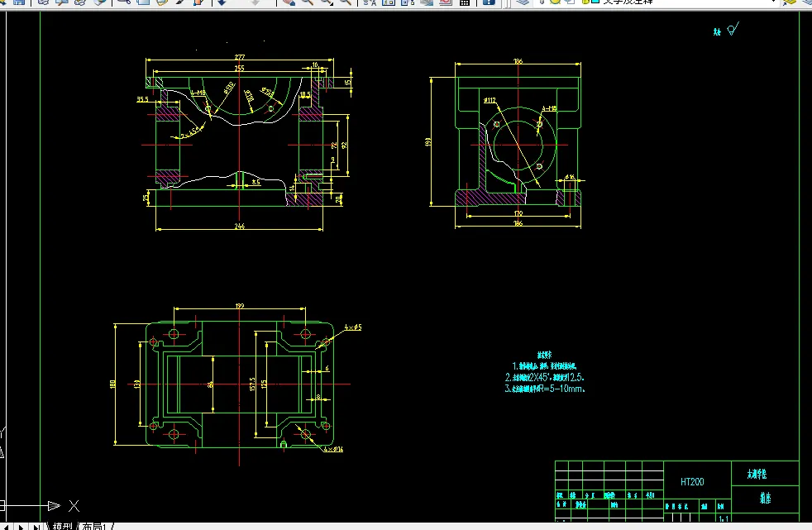Select the 1:1 scale value in the title block
The height and width of the screenshot is (530, 812).
click(724, 518)
